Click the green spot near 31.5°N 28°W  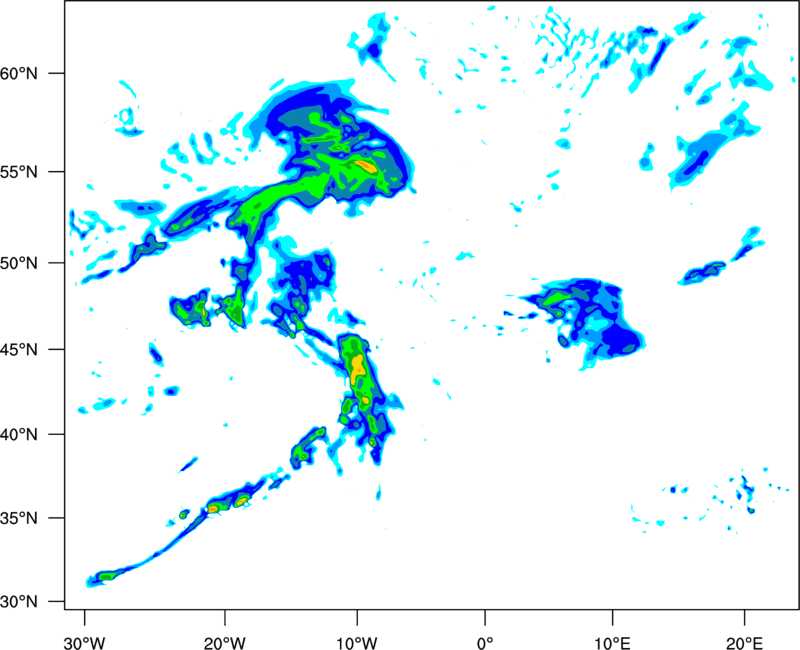[x=106, y=577]
